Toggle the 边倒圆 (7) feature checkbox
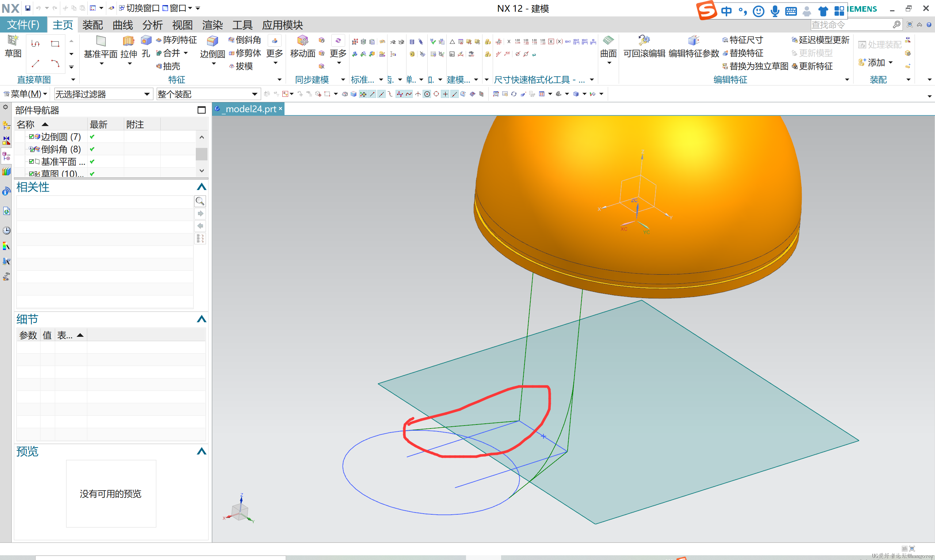Viewport: 935px width, 560px height. 31,137
